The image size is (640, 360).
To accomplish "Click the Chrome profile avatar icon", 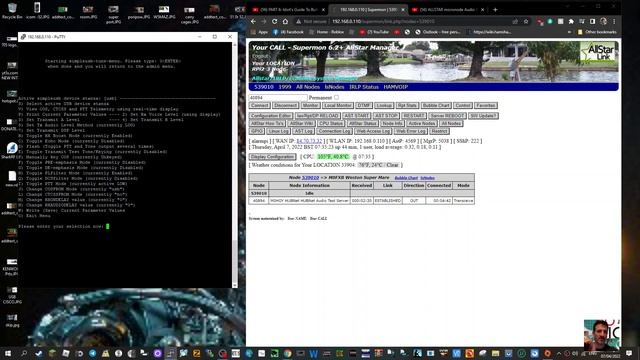I will (603, 21).
